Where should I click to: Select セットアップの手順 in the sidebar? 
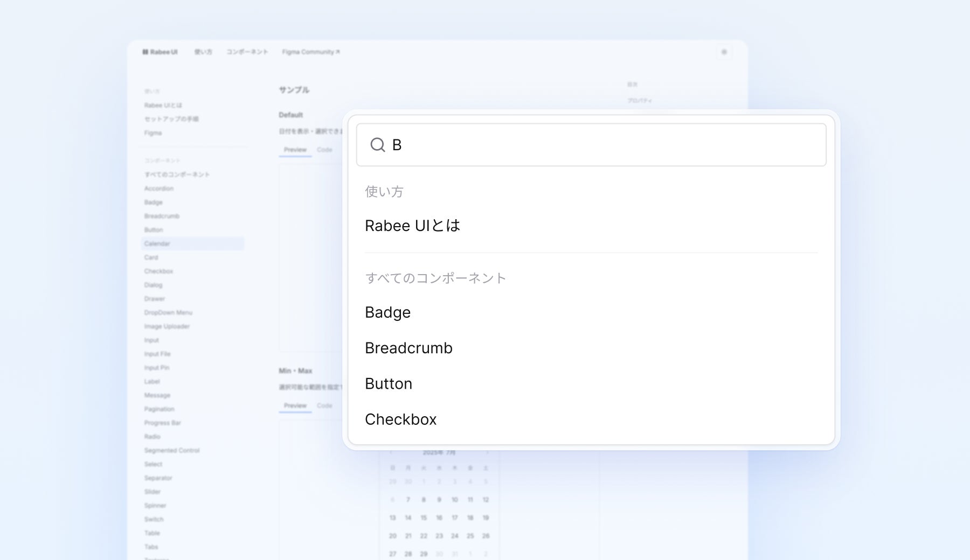click(x=171, y=119)
